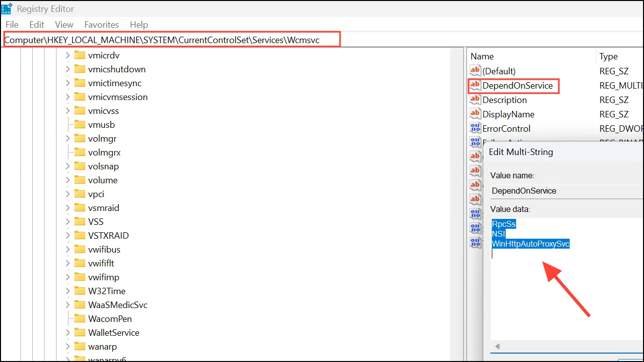
Task: Click the WacomPen folder icon
Action: pyautogui.click(x=80, y=318)
